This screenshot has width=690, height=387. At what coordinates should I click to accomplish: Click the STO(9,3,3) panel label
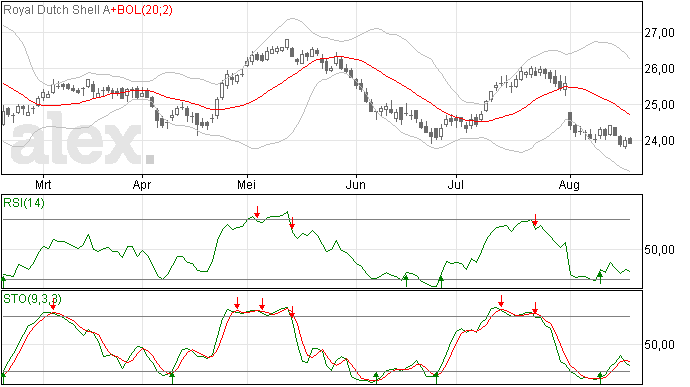pyautogui.click(x=32, y=299)
